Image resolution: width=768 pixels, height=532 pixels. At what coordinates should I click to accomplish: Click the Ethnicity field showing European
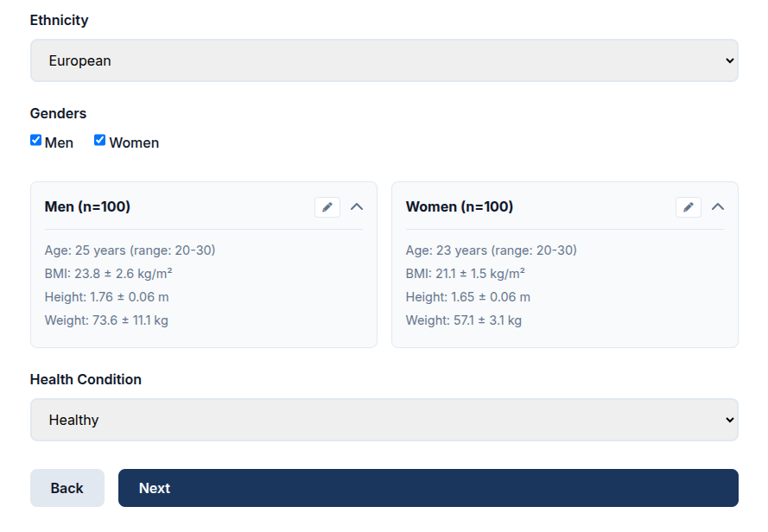pos(384,60)
